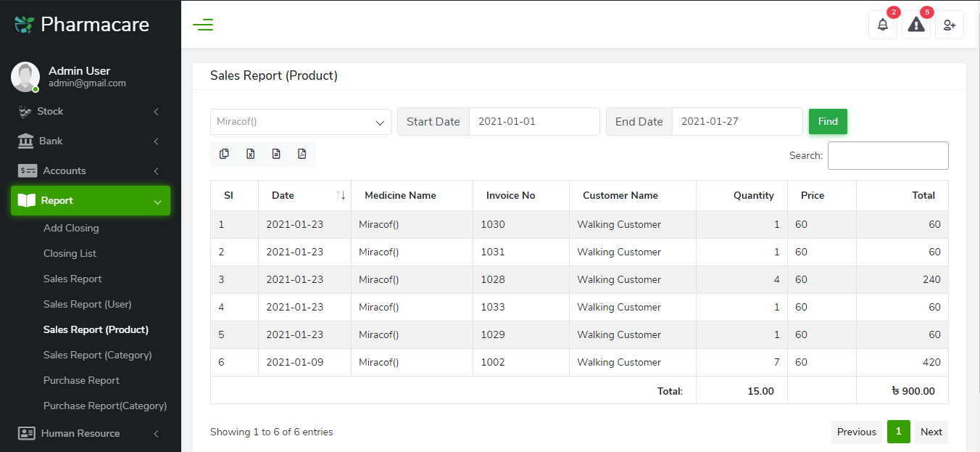The image size is (980, 452).
Task: Open the notifications bell icon
Action: click(x=883, y=24)
